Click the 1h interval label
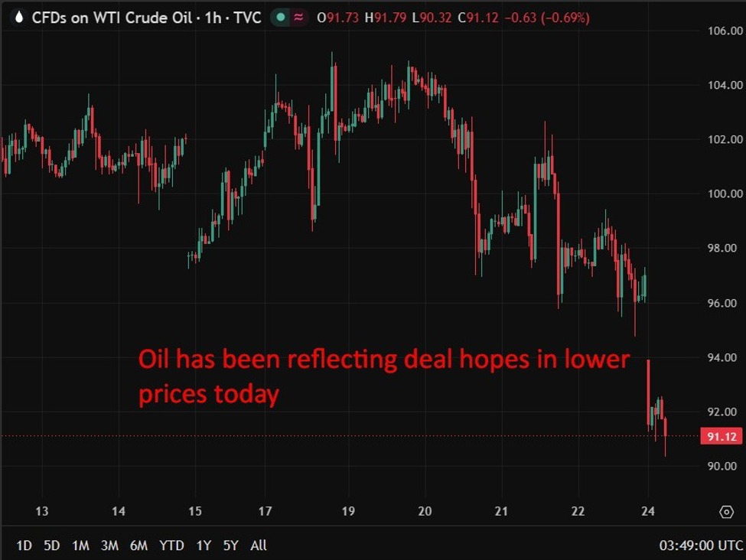Screen dimensions: 746x560 (213, 18)
